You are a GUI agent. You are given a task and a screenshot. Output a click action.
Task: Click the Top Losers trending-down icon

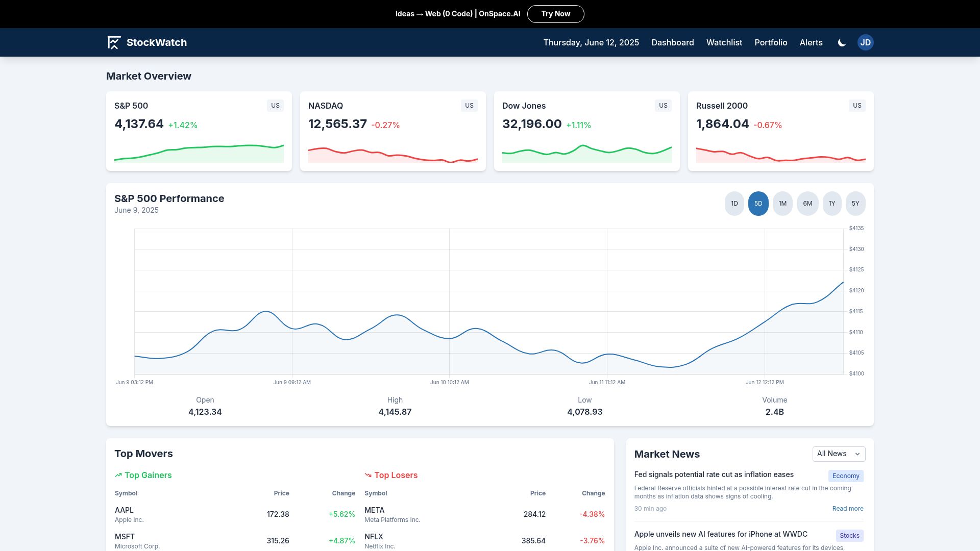(x=368, y=475)
